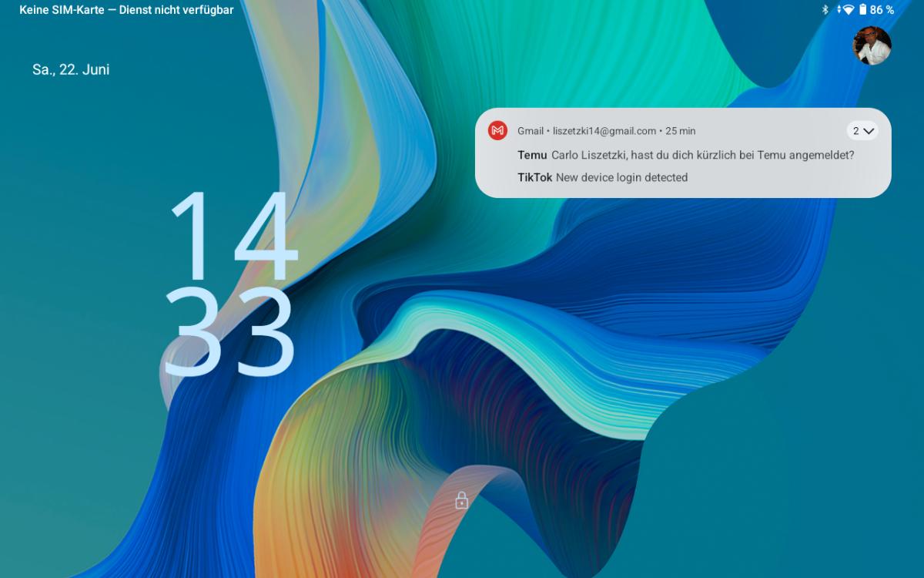Tap the 14 33 lock screen clock
924x578 pixels.
click(x=231, y=283)
